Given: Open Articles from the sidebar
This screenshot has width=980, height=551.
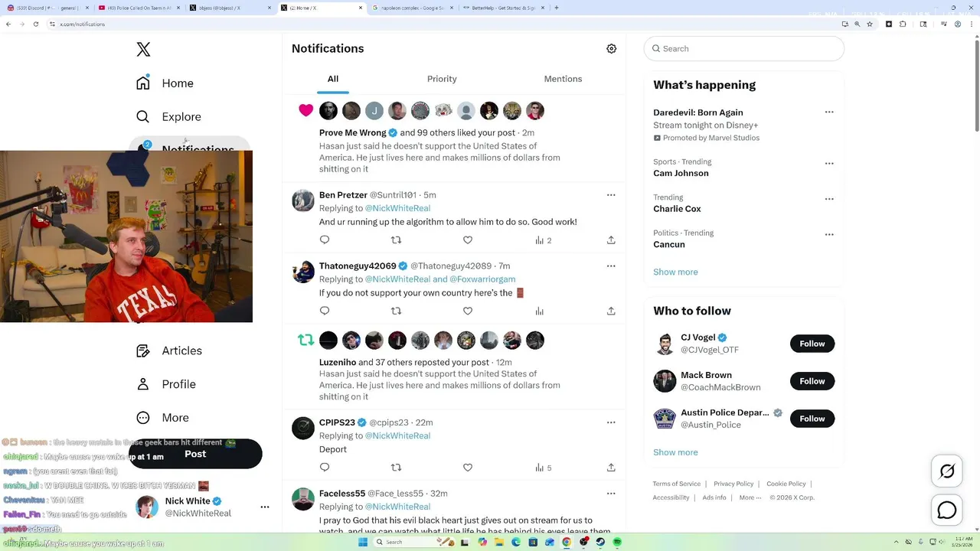Looking at the screenshot, I should [x=169, y=350].
